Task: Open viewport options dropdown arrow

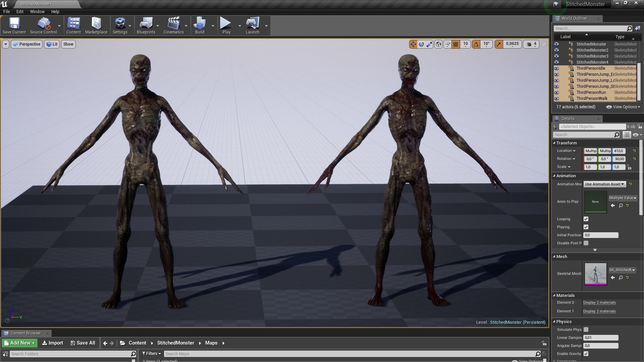Action: point(5,44)
